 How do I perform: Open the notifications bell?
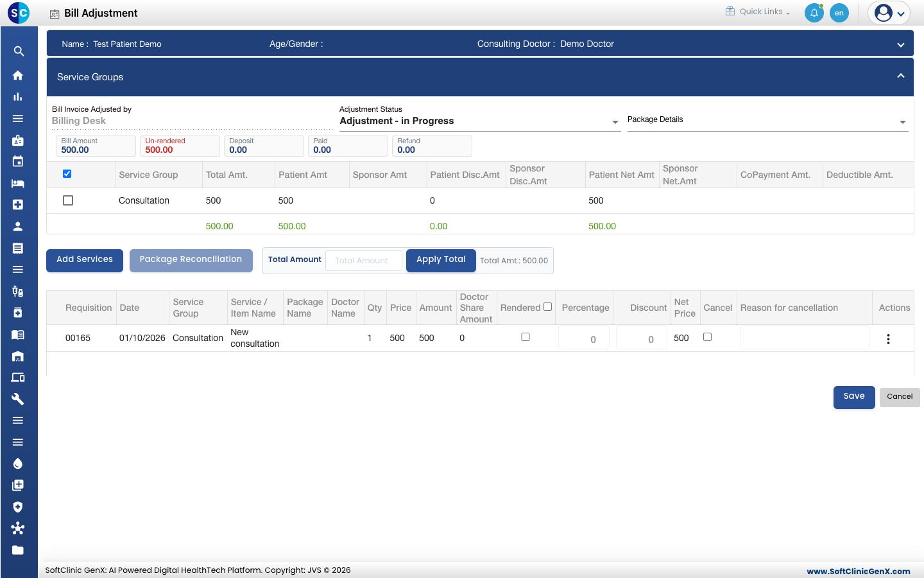pyautogui.click(x=814, y=13)
